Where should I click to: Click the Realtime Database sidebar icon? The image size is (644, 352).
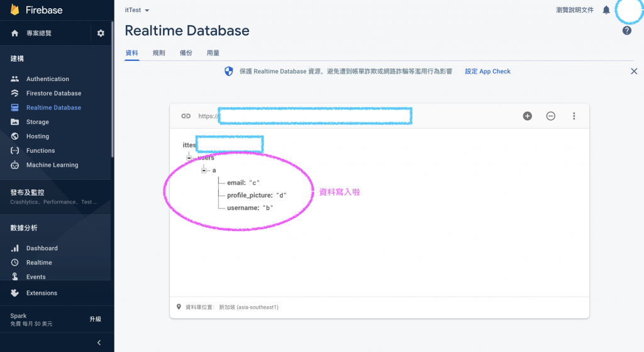pos(15,107)
